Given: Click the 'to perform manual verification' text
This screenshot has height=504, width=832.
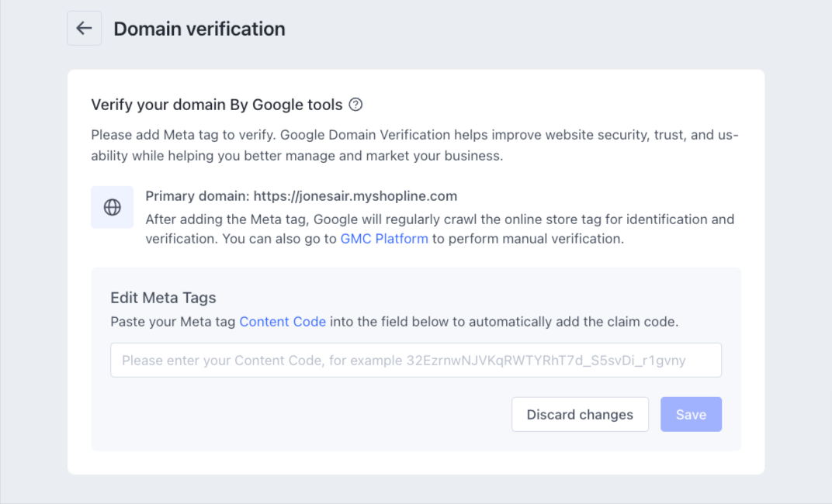Looking at the screenshot, I should pos(528,239).
